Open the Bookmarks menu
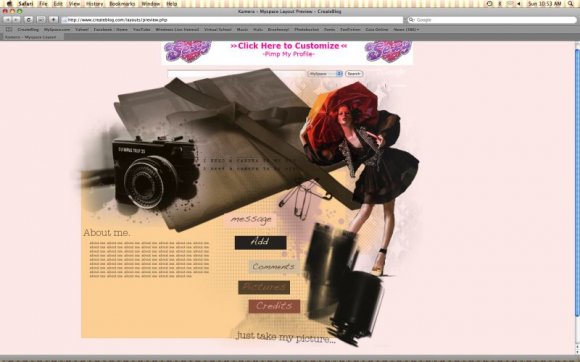 (122, 4)
